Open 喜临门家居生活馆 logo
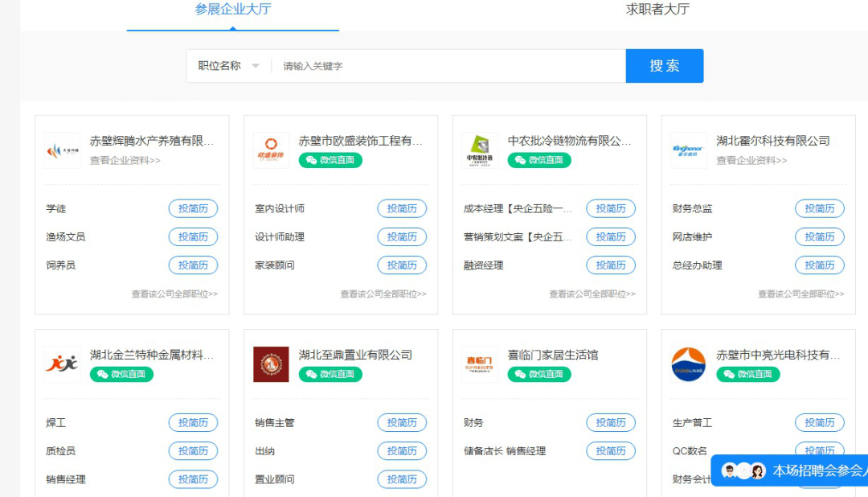Viewport: 868px width, 497px height. 479,364
